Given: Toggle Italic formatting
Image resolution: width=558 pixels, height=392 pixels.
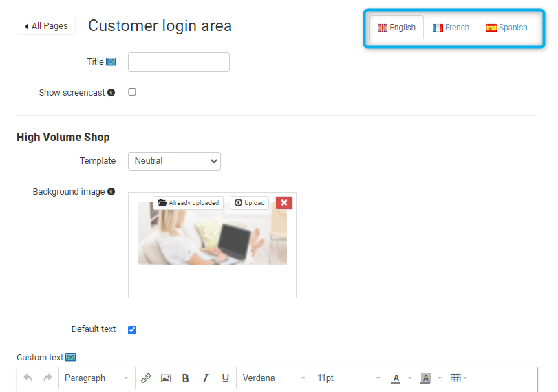Looking at the screenshot, I should coord(205,378).
